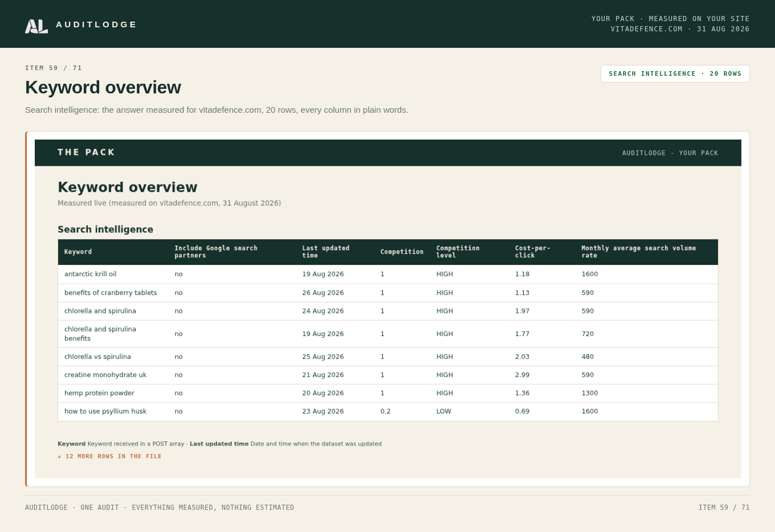Click the 720 search volume value
This screenshot has height=532, width=775.
point(588,334)
